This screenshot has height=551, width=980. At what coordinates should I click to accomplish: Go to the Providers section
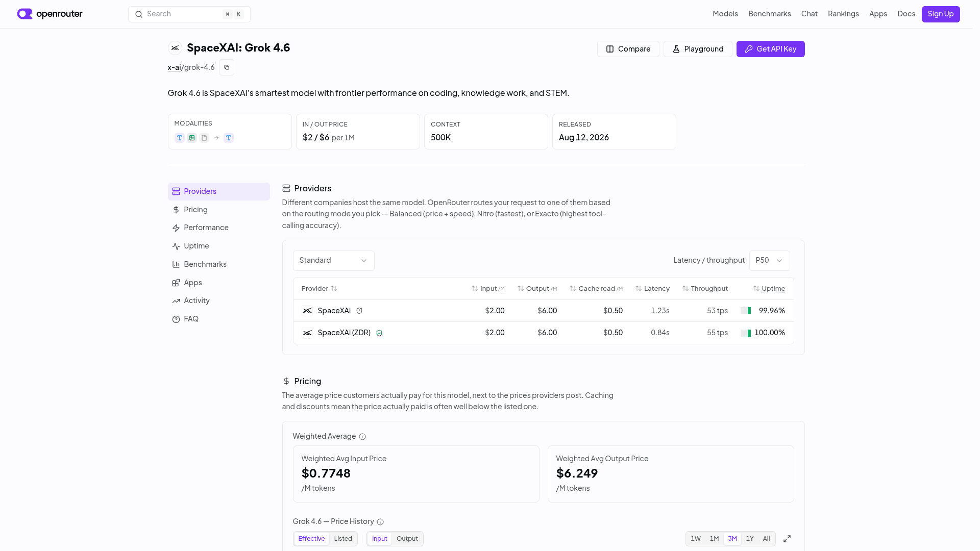coord(219,191)
